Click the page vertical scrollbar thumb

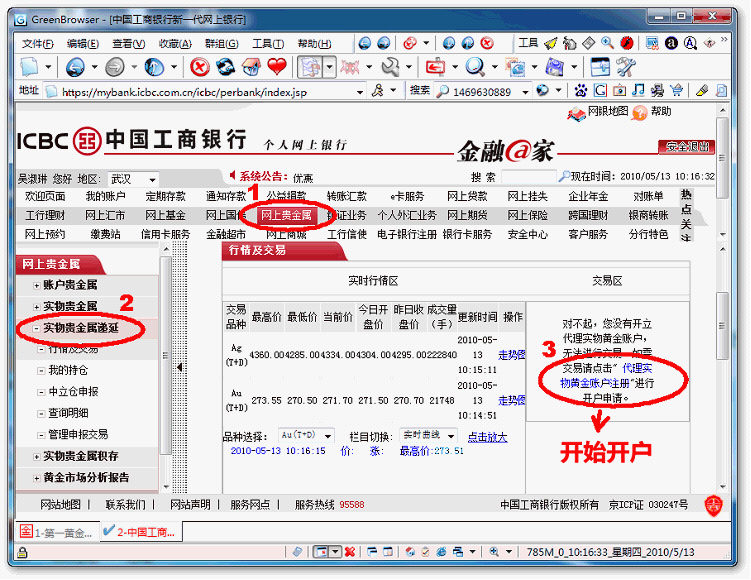point(722,157)
